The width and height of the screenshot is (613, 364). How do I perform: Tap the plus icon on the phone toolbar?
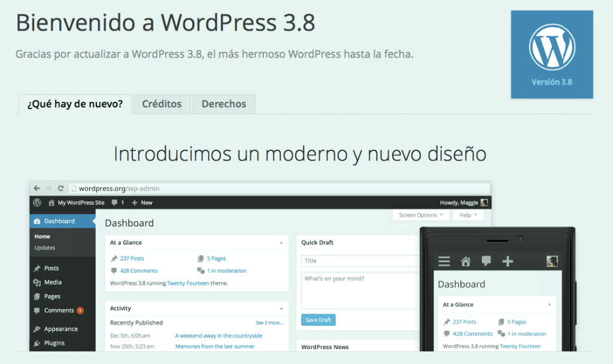pos(508,261)
